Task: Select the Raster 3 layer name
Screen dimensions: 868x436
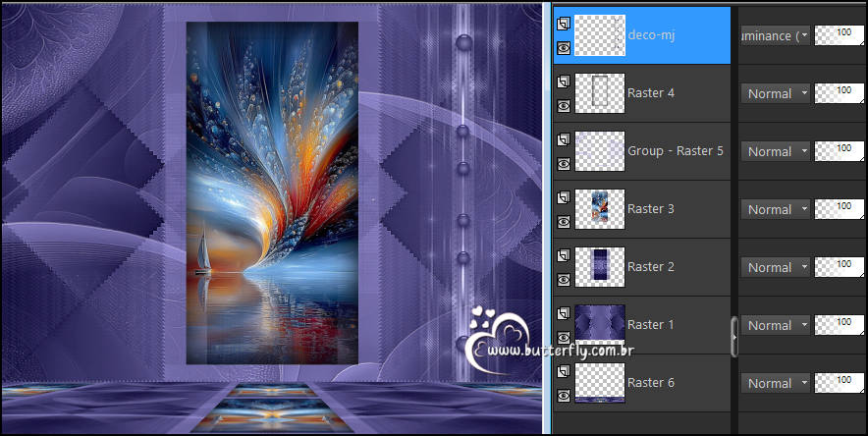Action: [x=651, y=209]
